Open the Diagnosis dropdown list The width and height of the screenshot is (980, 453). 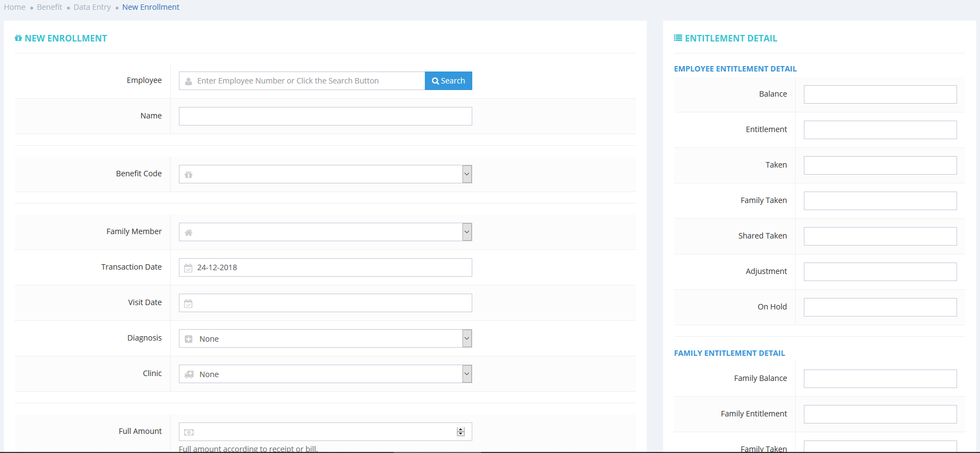tap(467, 338)
